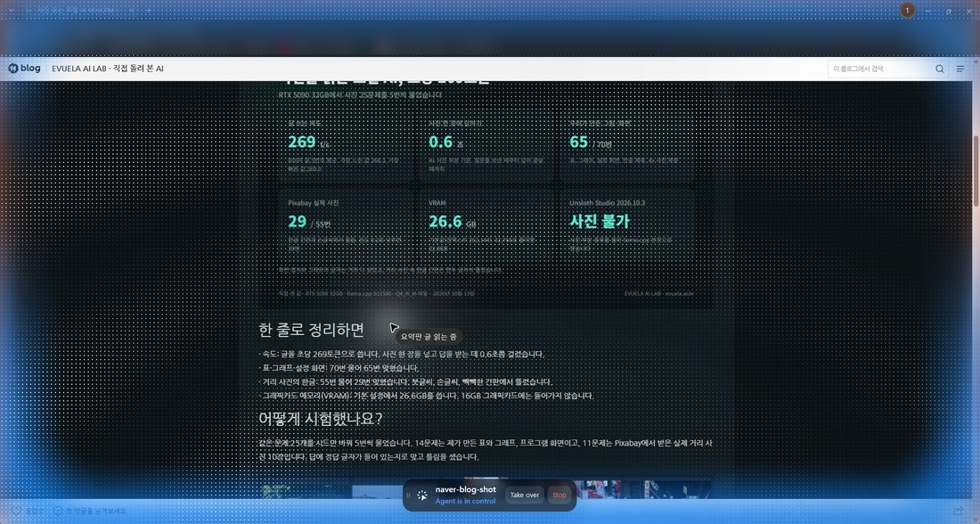The image size is (980, 524).
Task: Click the agent cursor icon beside naver-blog-shot
Action: tap(422, 495)
